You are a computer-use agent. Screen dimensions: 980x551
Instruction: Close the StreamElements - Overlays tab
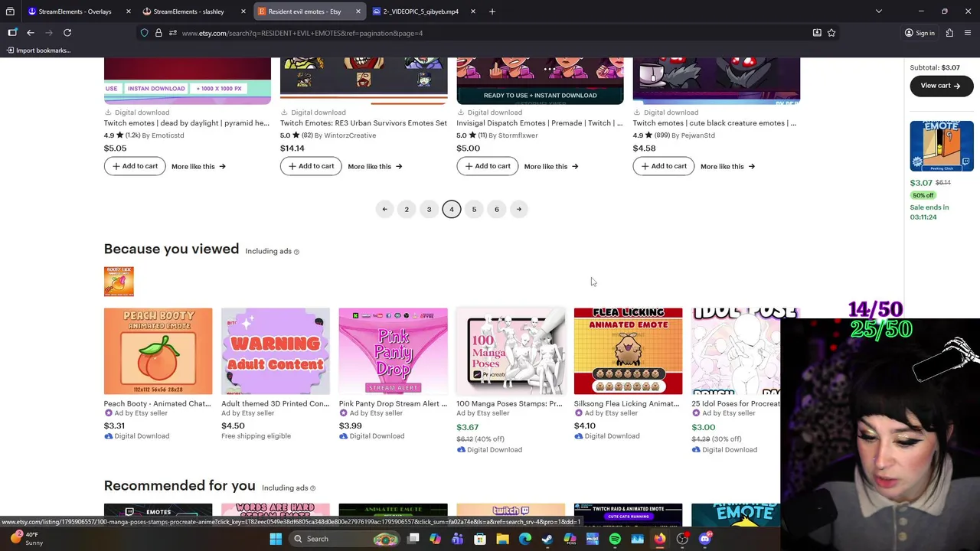(x=128, y=11)
